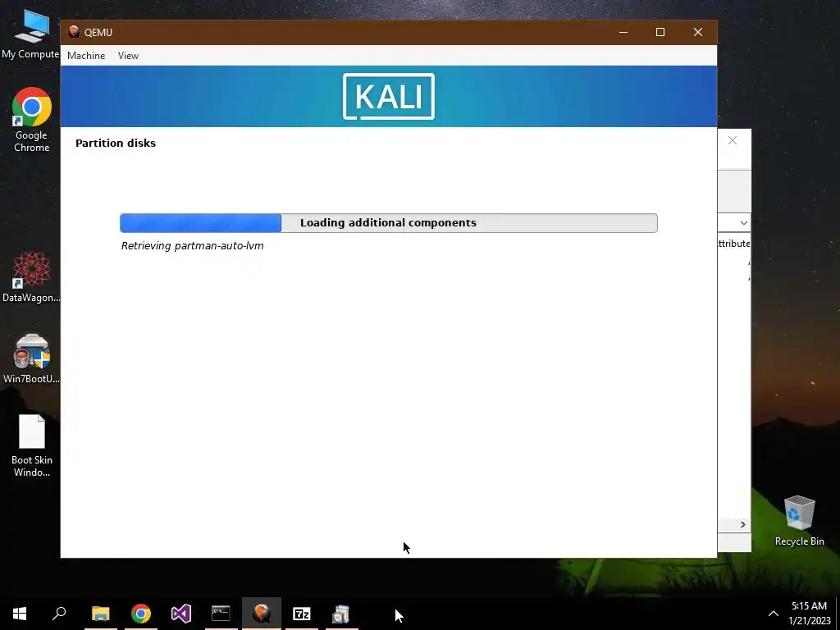Select the Recycle Bin desktop icon
Viewport: 840px width, 630px height.
[x=799, y=521]
